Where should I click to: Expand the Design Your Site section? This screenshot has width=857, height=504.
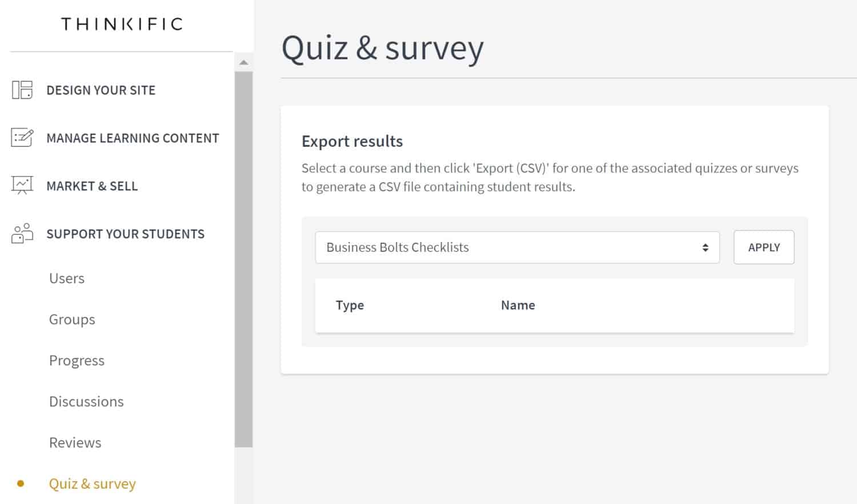pos(101,90)
